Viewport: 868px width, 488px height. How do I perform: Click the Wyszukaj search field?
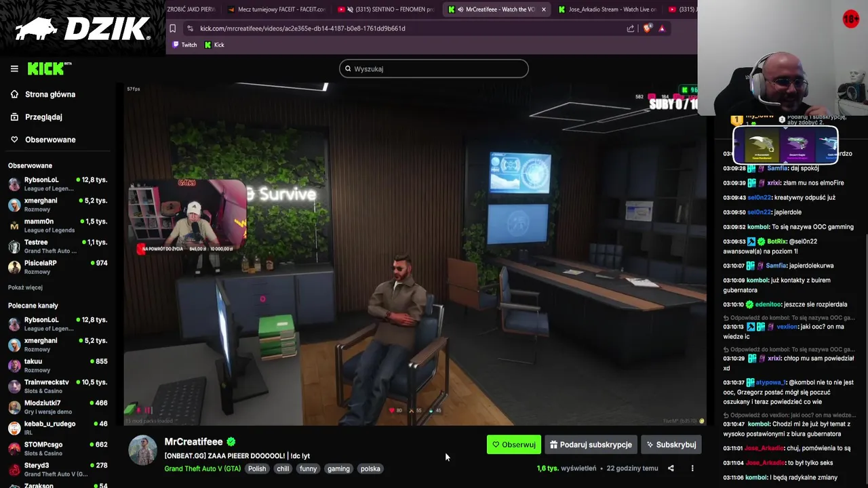pyautogui.click(x=434, y=68)
